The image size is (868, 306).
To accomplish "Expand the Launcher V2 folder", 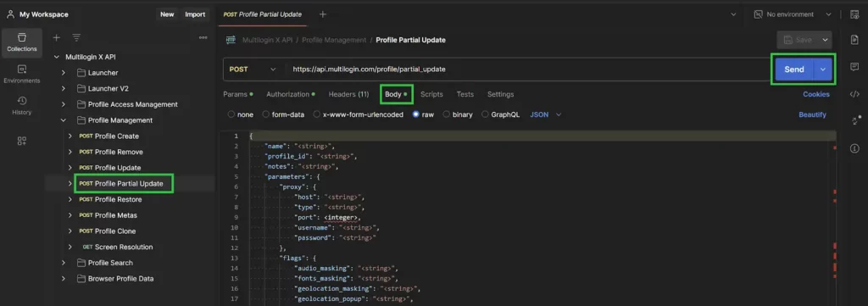I will point(63,88).
